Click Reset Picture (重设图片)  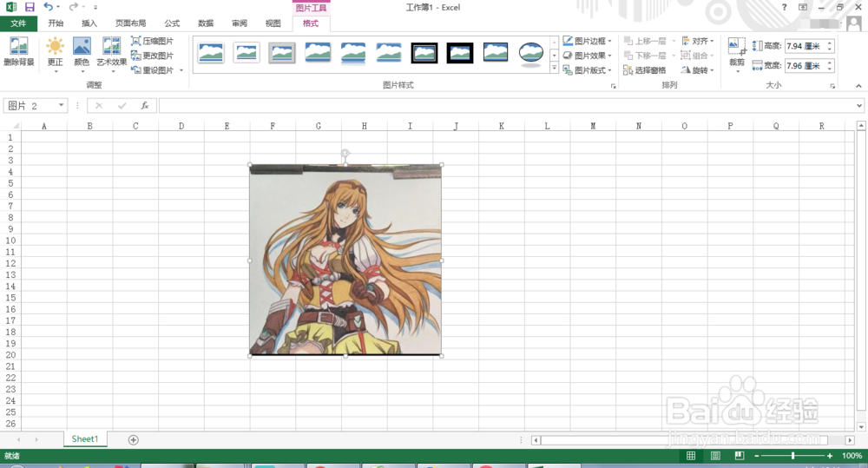click(152, 70)
